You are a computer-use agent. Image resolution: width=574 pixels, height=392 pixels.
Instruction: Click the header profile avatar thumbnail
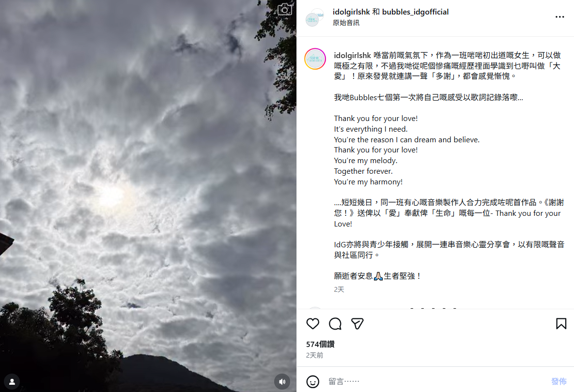(315, 17)
